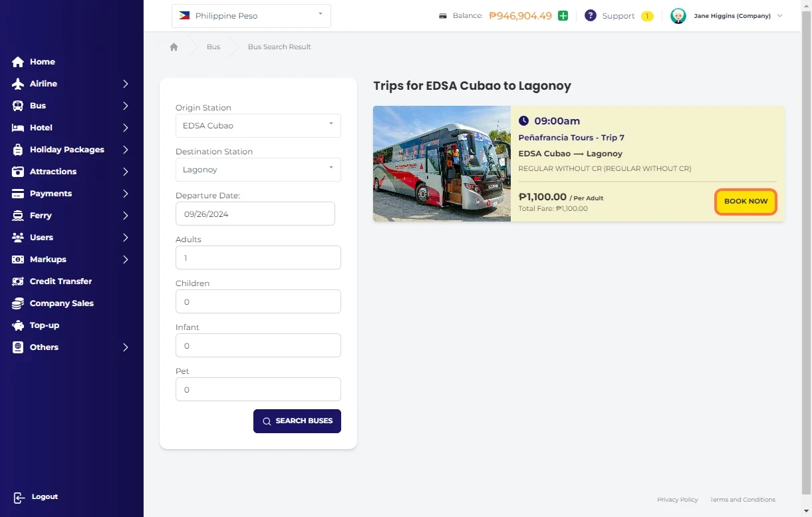Click the Company Sales coins icon
The image size is (812, 517).
[18, 303]
